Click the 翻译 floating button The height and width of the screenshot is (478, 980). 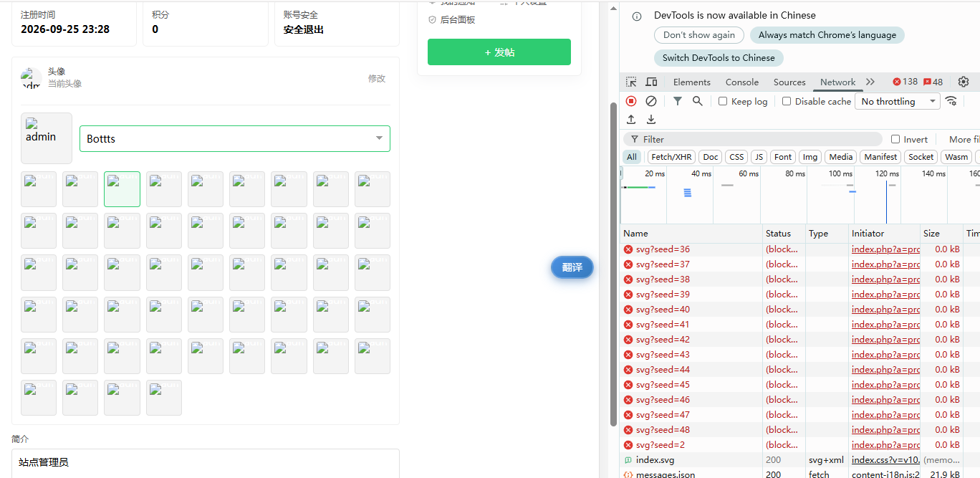[x=572, y=267]
